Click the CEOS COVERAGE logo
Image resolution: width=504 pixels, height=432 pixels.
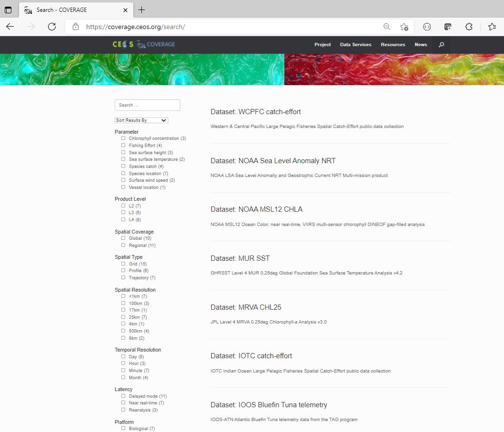(x=144, y=44)
